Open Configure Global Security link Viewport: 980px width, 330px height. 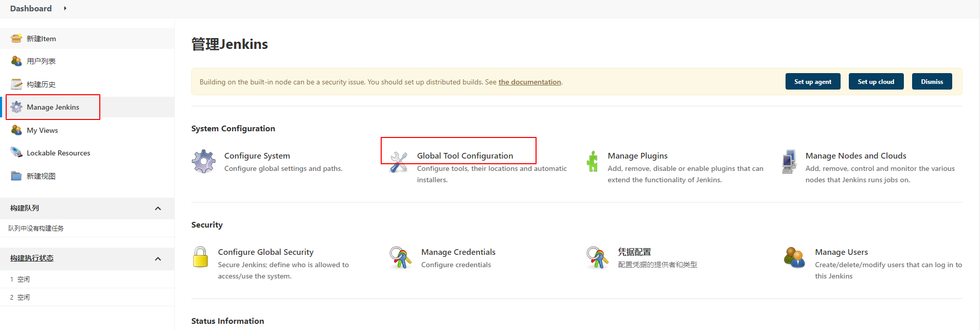click(x=265, y=252)
